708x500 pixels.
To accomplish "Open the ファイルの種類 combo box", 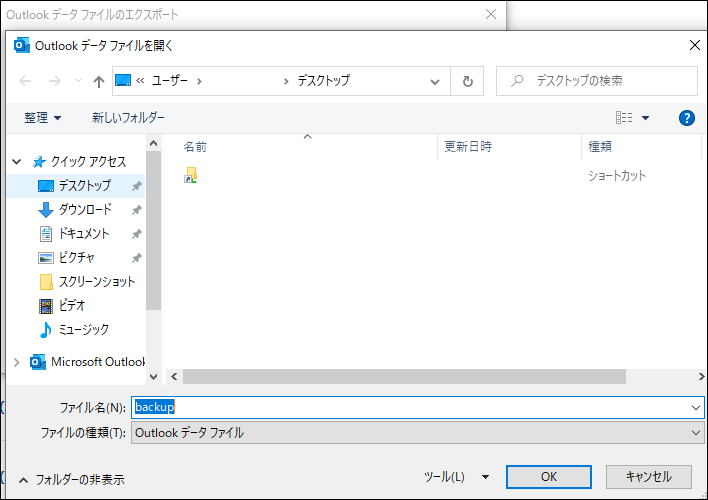I will (418, 433).
